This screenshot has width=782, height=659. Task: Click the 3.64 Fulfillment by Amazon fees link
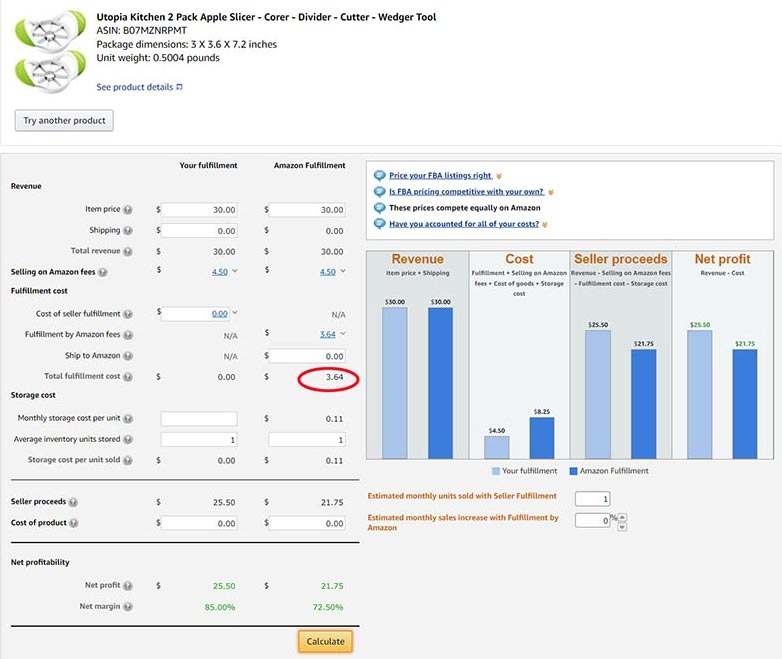tap(328, 334)
